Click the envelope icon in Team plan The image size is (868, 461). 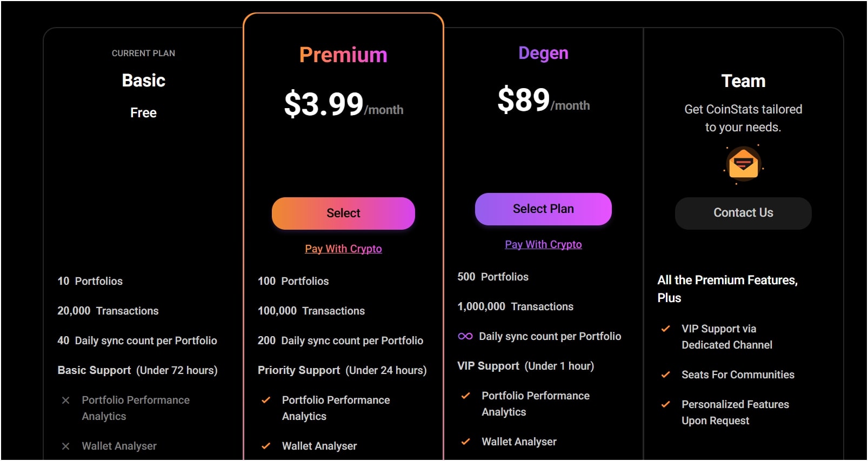click(743, 164)
